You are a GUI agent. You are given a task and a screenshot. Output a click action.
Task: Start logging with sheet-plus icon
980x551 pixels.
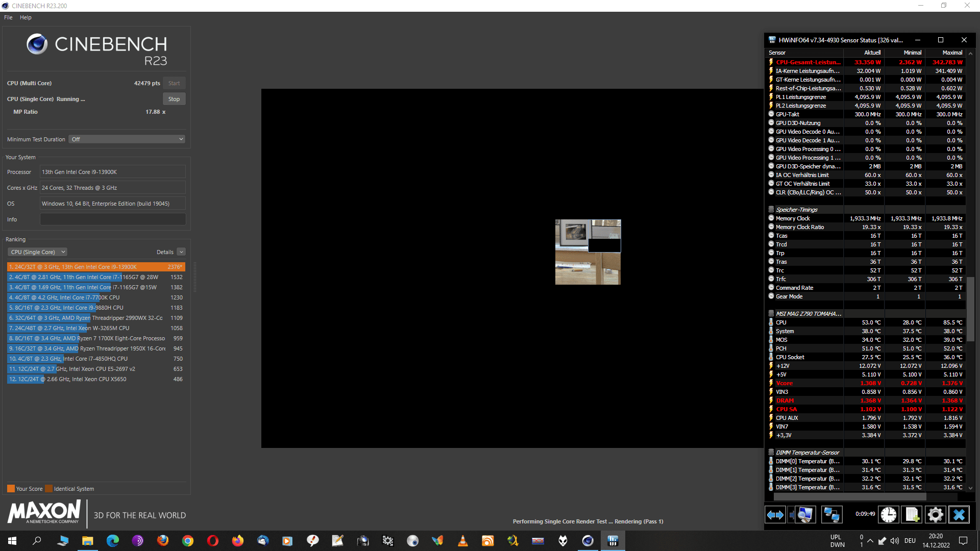click(x=912, y=515)
